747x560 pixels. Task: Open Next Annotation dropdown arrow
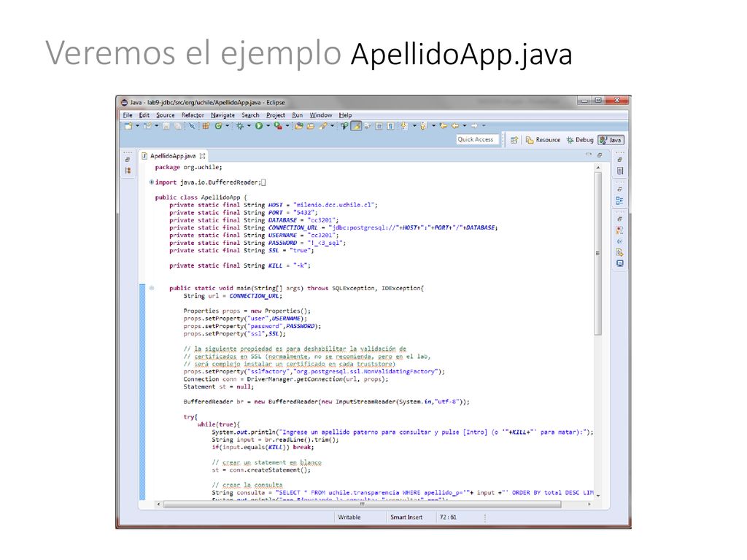click(x=414, y=125)
